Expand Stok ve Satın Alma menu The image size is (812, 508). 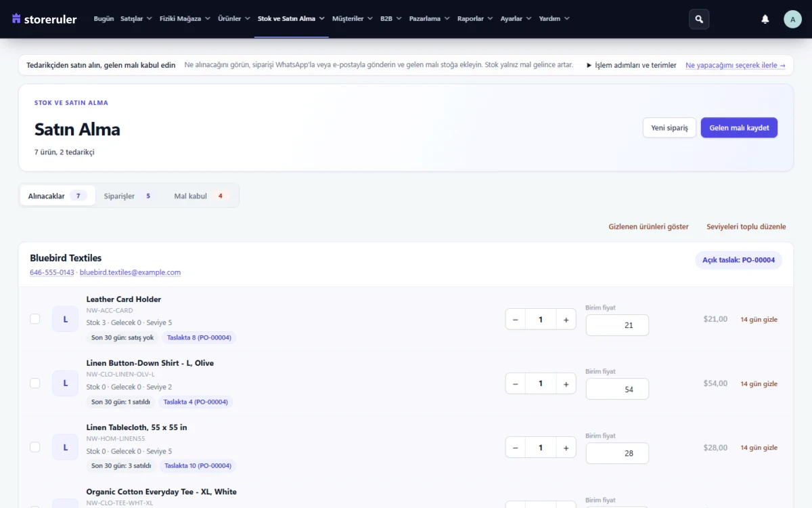coord(291,19)
